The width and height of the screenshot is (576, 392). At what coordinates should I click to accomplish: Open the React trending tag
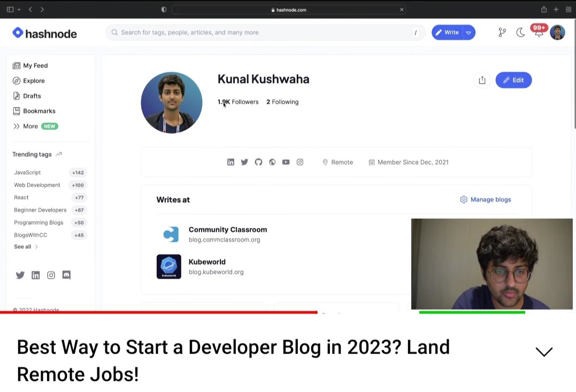coord(50,198)
